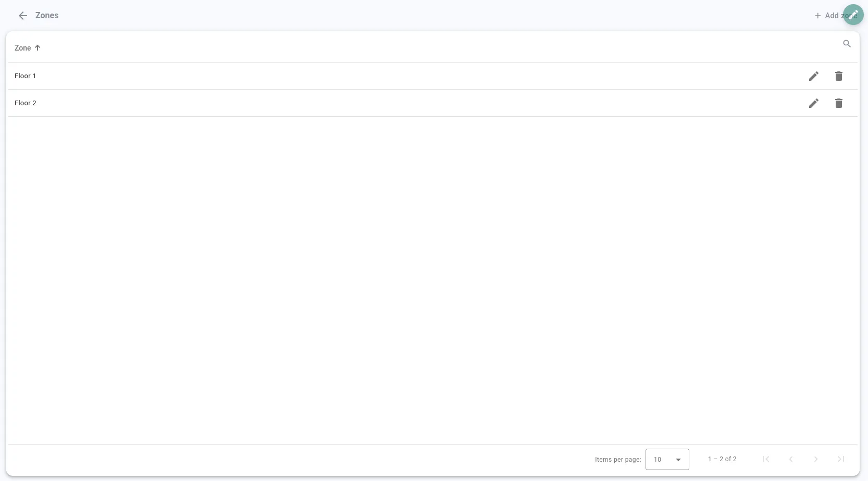Click the Zones page title
Image resolution: width=868 pixels, height=481 pixels.
click(x=47, y=16)
